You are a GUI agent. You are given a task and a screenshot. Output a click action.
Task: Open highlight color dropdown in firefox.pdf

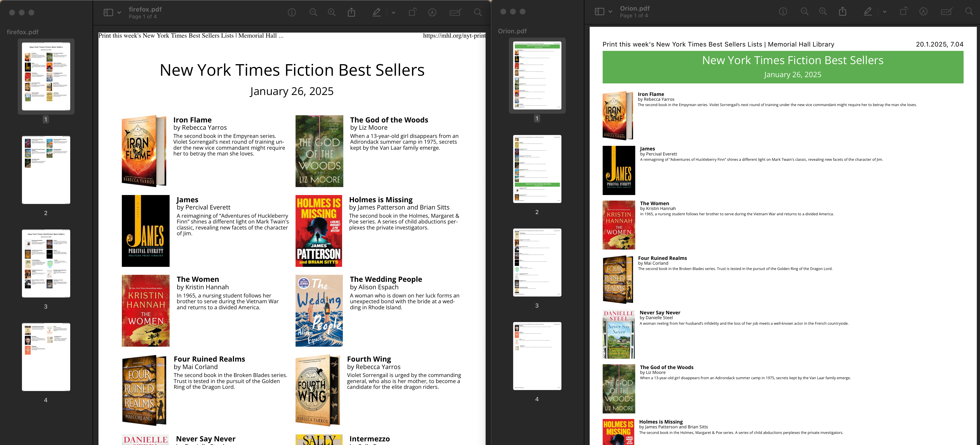(x=393, y=13)
